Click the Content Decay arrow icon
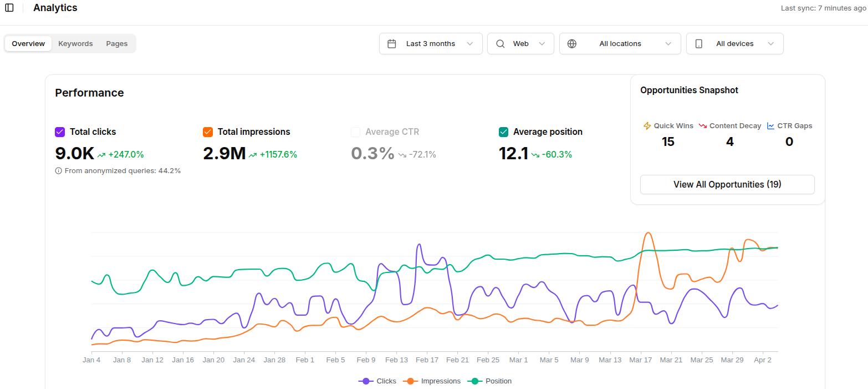This screenshot has width=868, height=389. [702, 126]
